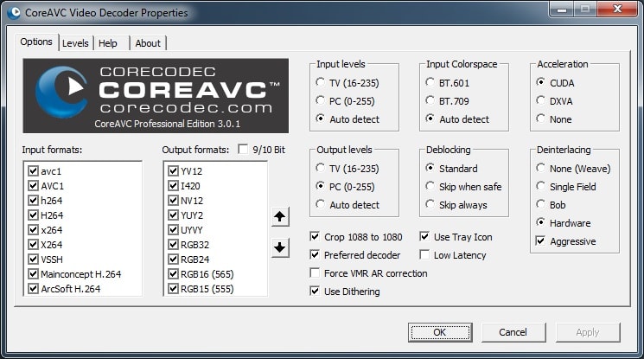Toggle the Low Latency checkbox
Screen dimensions: 644x359
425,255
